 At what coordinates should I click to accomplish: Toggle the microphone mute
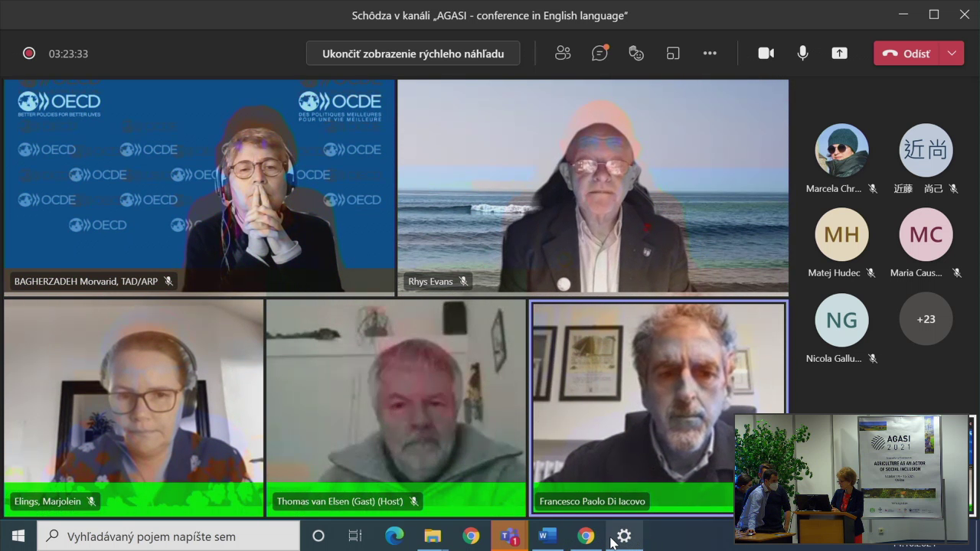(x=802, y=54)
